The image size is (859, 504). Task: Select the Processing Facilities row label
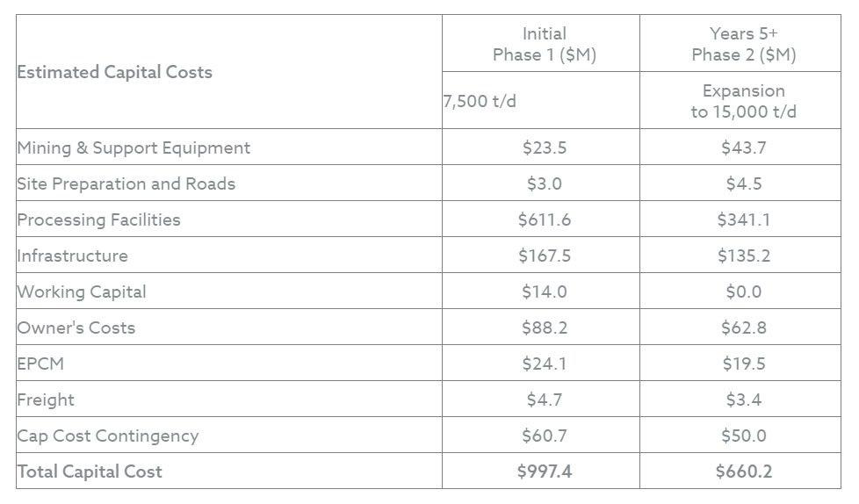point(99,220)
